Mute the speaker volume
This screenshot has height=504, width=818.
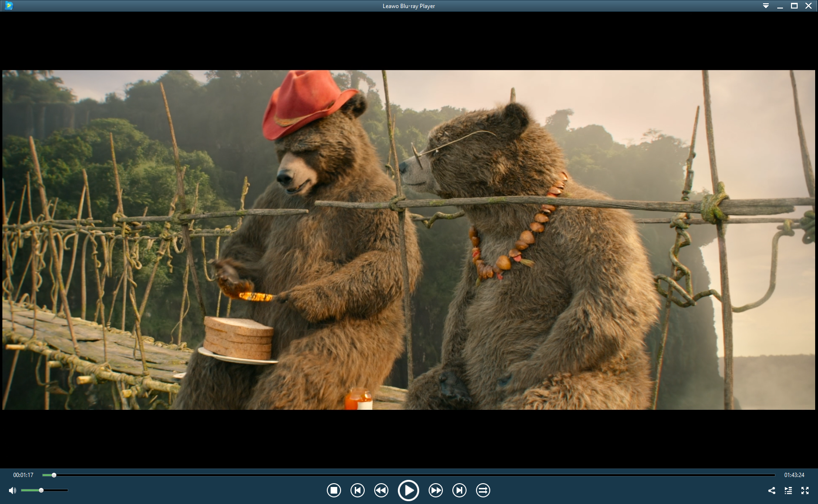(12, 490)
